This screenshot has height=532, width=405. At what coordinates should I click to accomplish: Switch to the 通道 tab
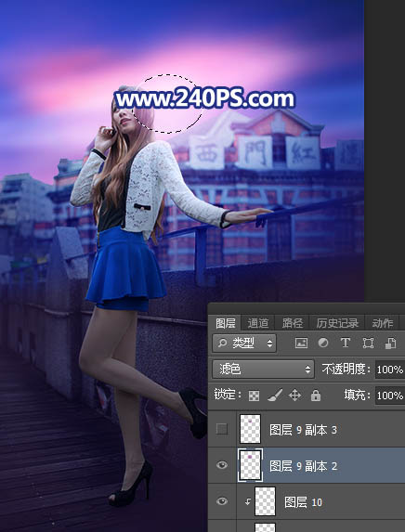click(x=257, y=323)
